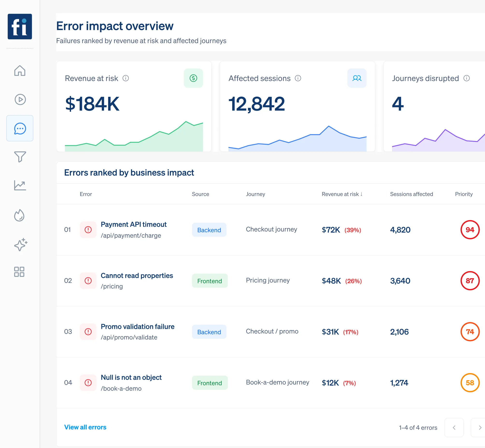
Task: Click the Journey column header
Action: [x=255, y=194]
